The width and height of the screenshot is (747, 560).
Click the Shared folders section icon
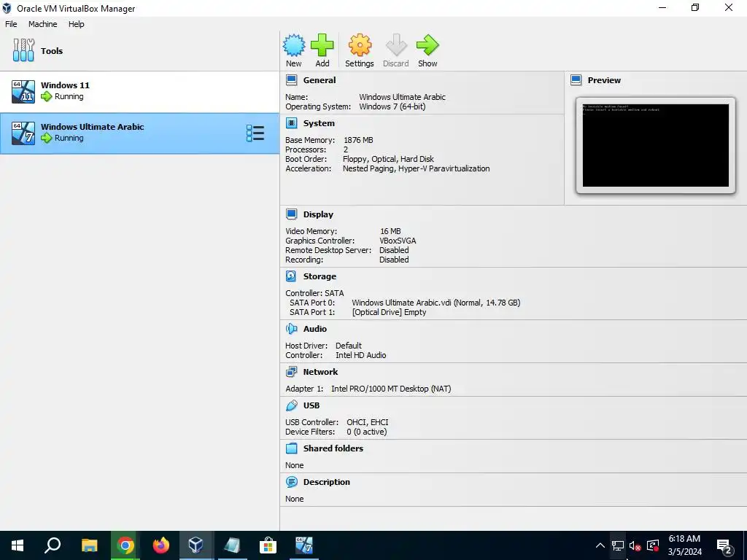(292, 448)
